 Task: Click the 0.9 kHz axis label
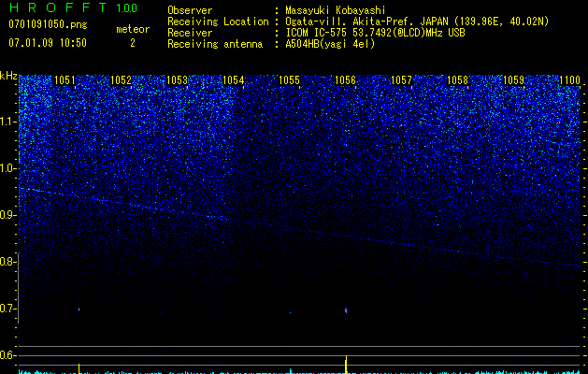(x=7, y=215)
